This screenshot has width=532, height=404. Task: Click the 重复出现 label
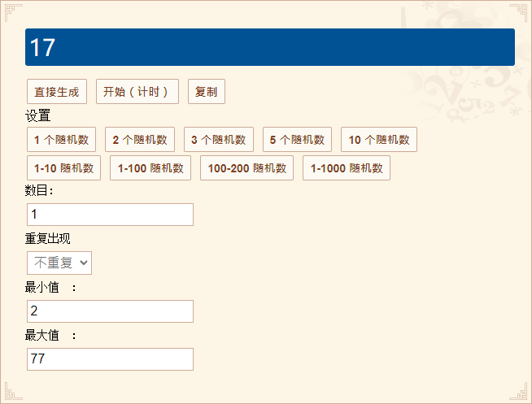47,239
